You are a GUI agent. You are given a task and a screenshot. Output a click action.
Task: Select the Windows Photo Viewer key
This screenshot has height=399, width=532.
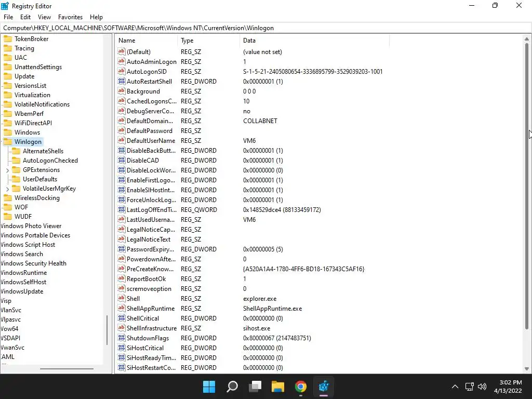click(31, 226)
